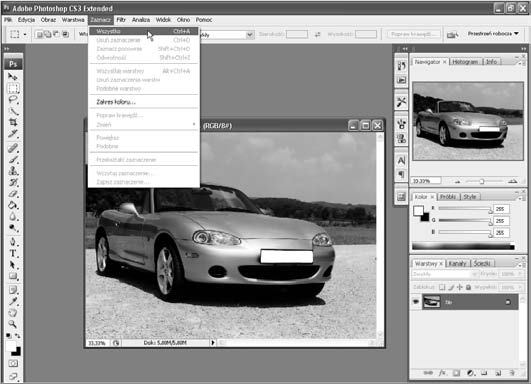531x384 pixels.
Task: Open the Layer Comps panel icon
Action: (x=402, y=196)
